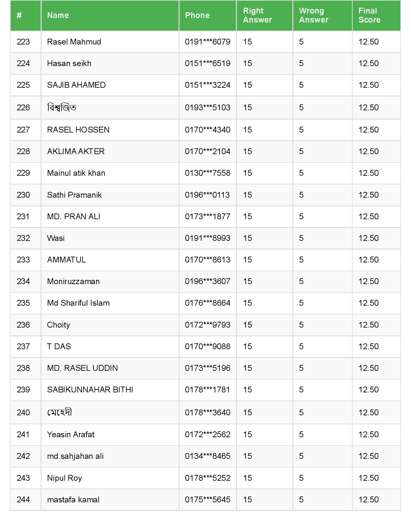This screenshot has height=532, width=411.
Task: Click the name Wasi
Action: coord(56,238)
